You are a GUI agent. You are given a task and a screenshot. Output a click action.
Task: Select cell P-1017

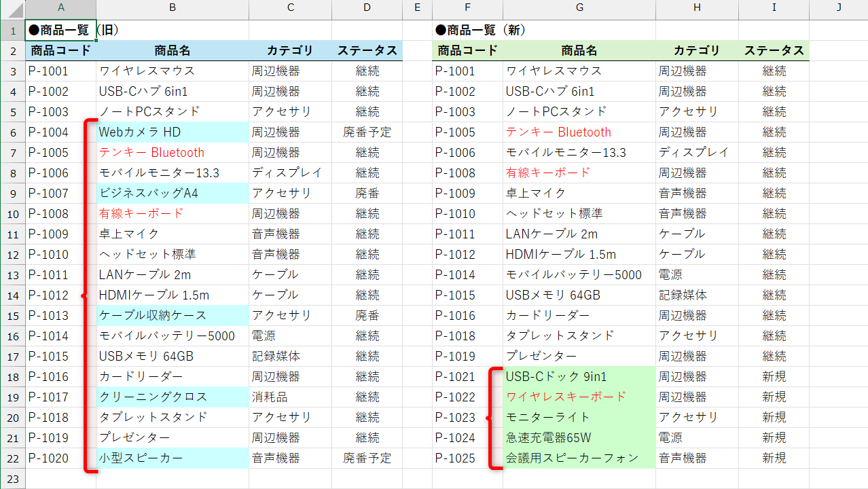[61, 397]
